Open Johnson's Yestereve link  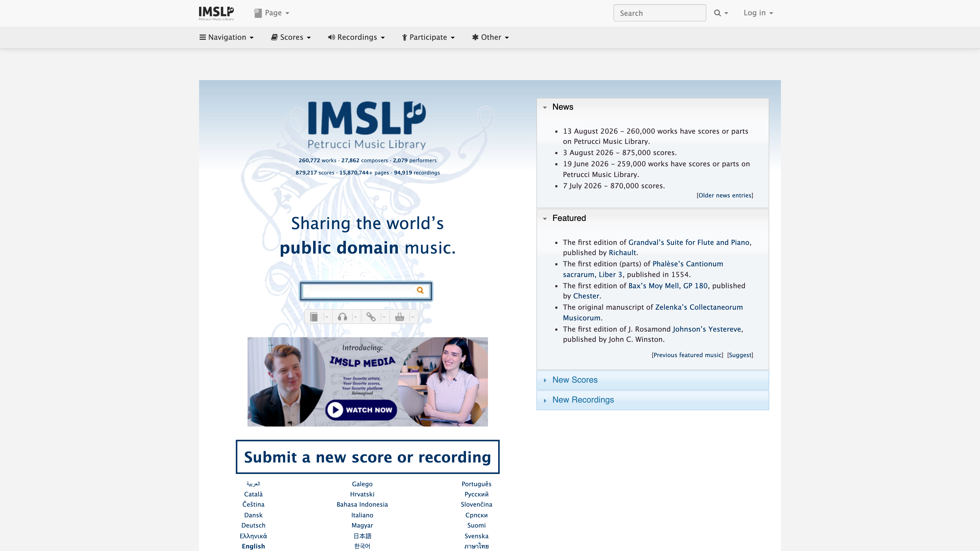[707, 329]
